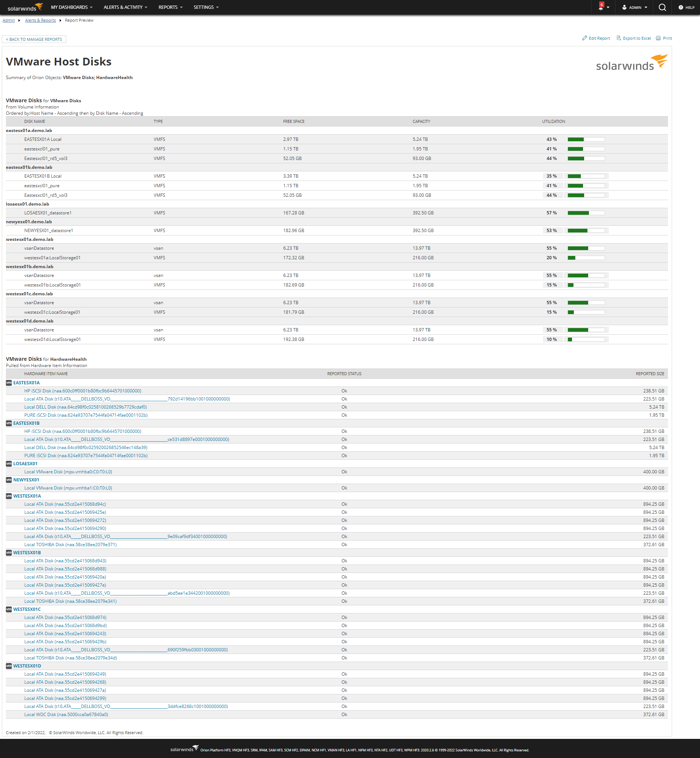Open the WESTESX01C host link

[x=27, y=609]
